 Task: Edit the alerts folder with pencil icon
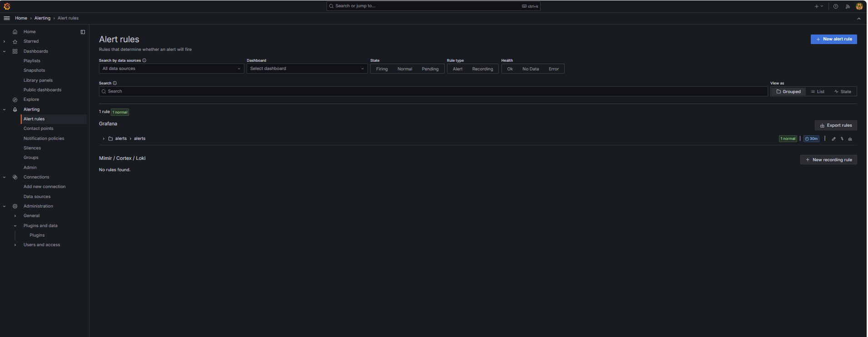click(x=834, y=139)
